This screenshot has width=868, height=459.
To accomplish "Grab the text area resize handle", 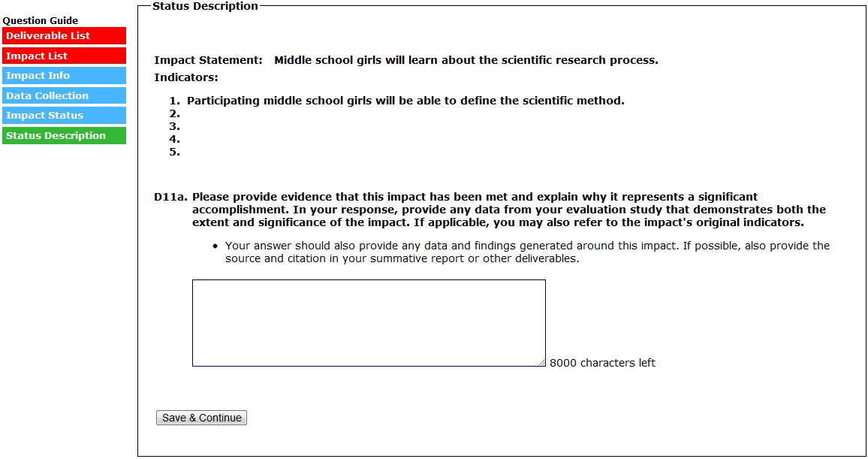I will tap(541, 363).
